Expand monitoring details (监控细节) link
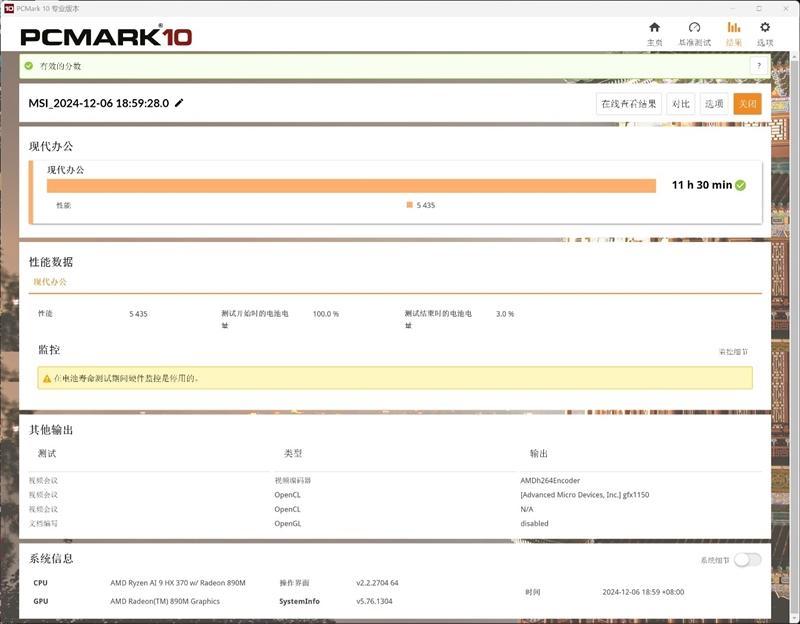This screenshot has height=624, width=800. 733,352
